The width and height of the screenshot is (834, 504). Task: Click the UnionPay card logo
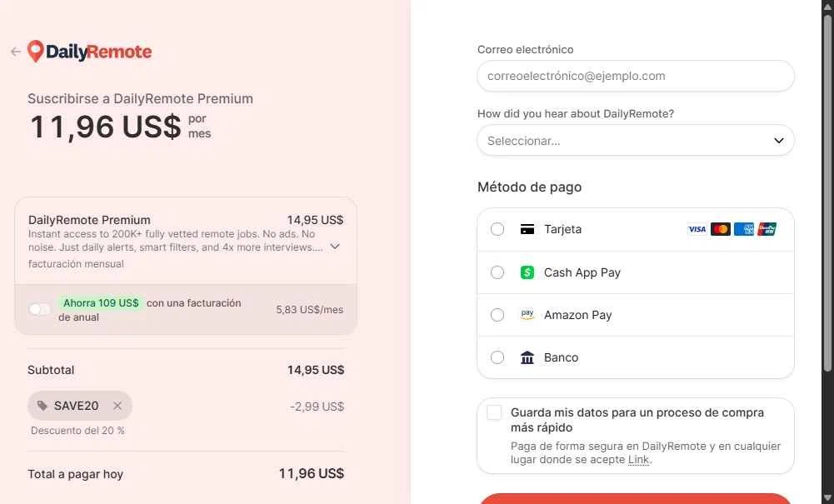pos(767,229)
